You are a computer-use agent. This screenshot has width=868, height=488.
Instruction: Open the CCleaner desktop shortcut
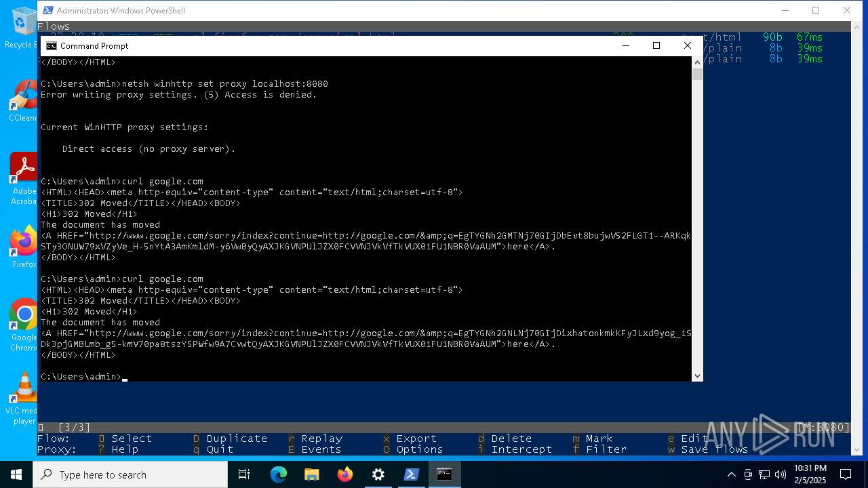[22, 100]
